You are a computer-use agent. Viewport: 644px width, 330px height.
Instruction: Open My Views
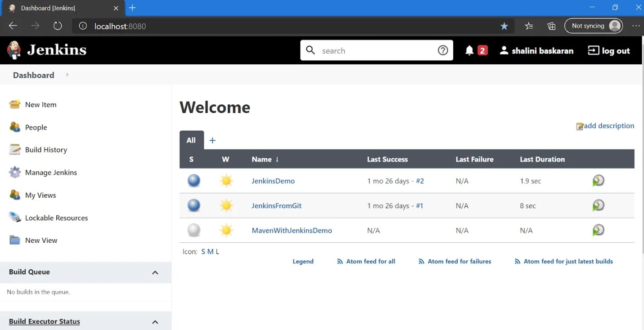pos(41,195)
